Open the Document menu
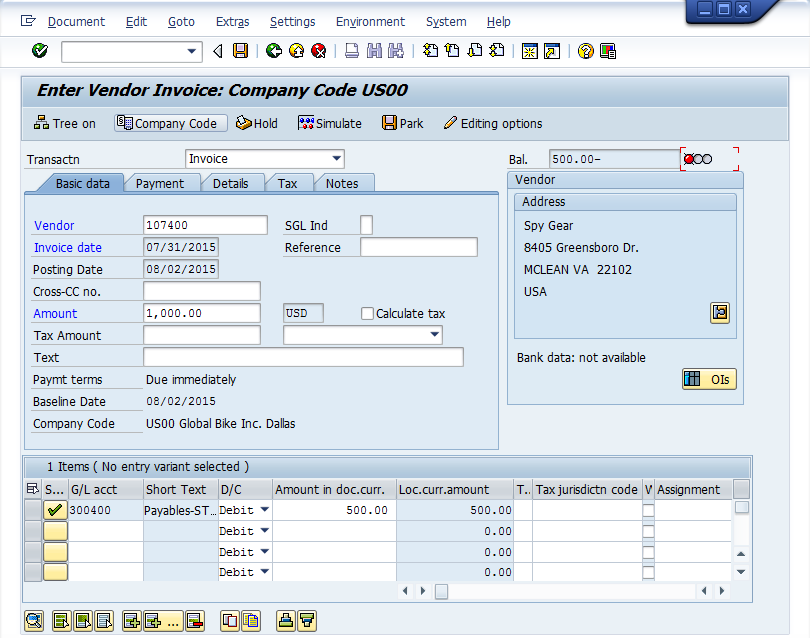 76,22
